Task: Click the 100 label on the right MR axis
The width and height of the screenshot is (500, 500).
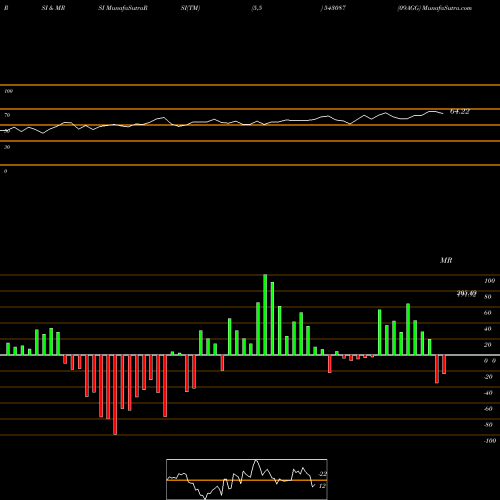Action: (490, 281)
